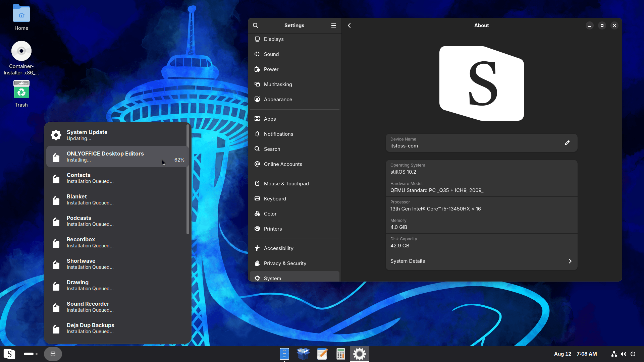
Task: Open Online Accounts settings
Action: 294,164
